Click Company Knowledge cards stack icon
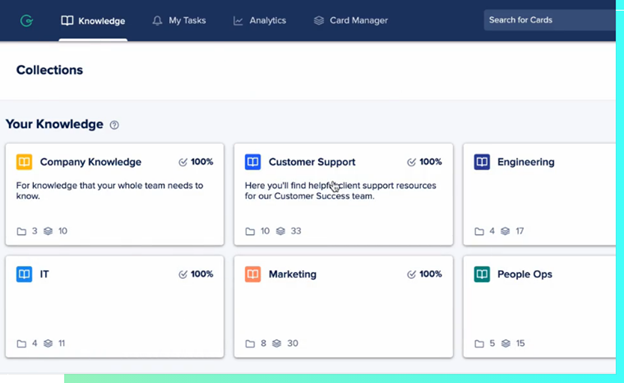Viewport: 624px width, 383px height. pyautogui.click(x=48, y=231)
